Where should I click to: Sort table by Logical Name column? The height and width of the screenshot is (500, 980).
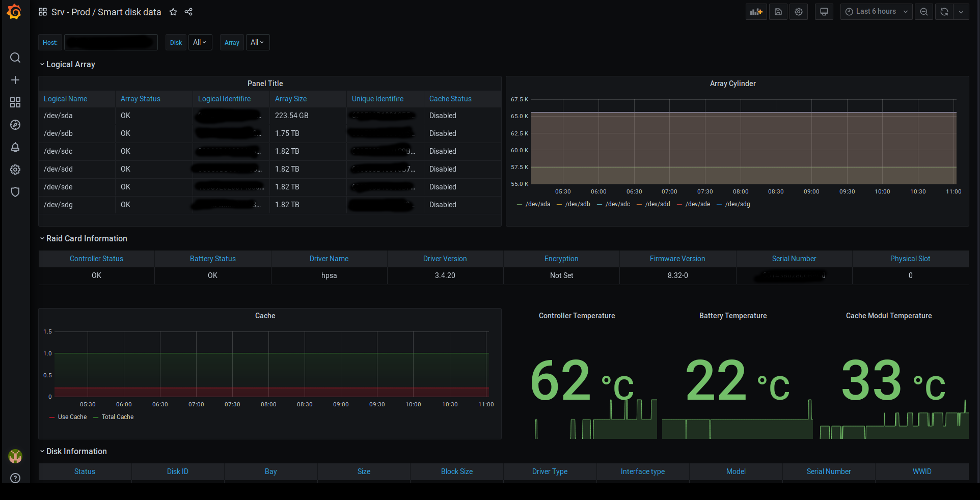click(x=65, y=99)
